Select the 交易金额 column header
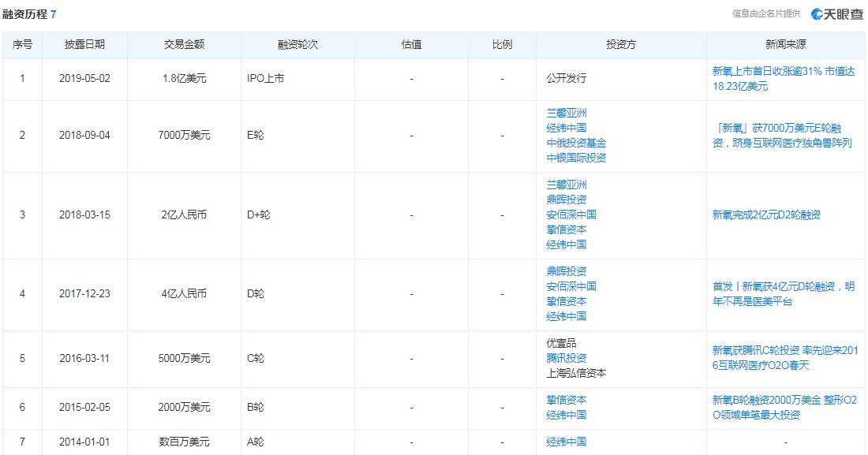The image size is (868, 455). point(185,44)
